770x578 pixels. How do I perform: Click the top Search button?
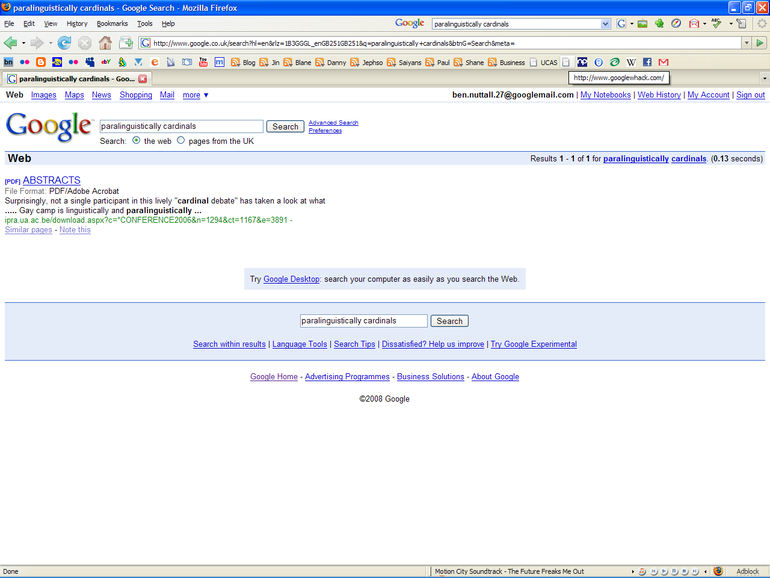click(285, 126)
